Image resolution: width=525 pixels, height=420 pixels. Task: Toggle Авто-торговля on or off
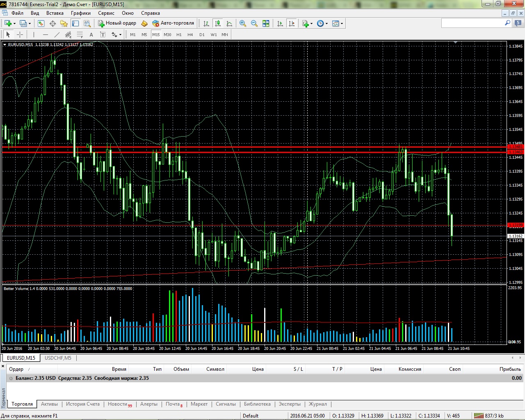[x=173, y=23]
